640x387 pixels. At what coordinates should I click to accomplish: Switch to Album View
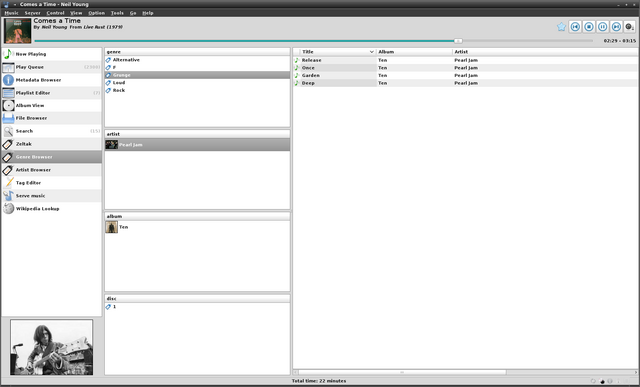click(x=51, y=105)
